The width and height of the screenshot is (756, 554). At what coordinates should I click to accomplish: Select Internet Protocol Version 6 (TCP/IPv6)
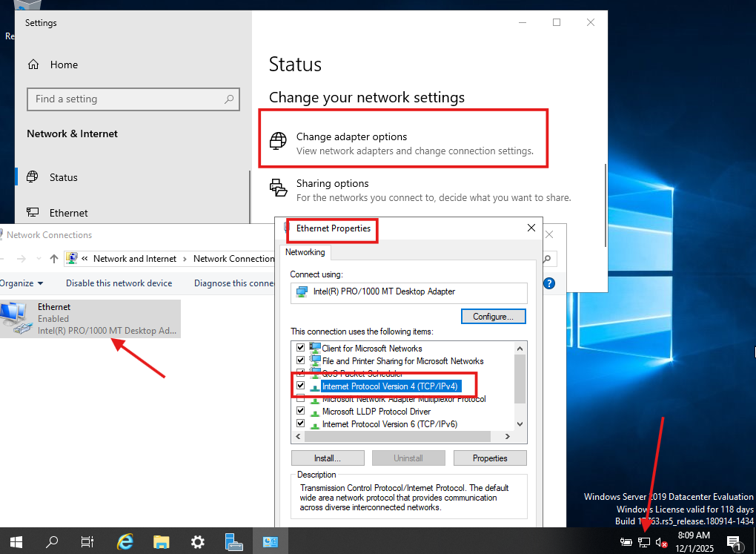[390, 424]
